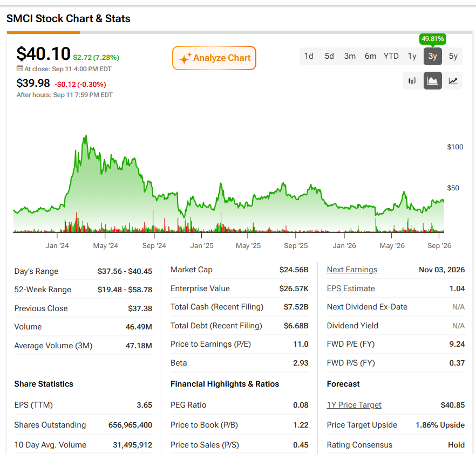Click the Beta value 2.93
476x454 pixels.
coord(301,363)
